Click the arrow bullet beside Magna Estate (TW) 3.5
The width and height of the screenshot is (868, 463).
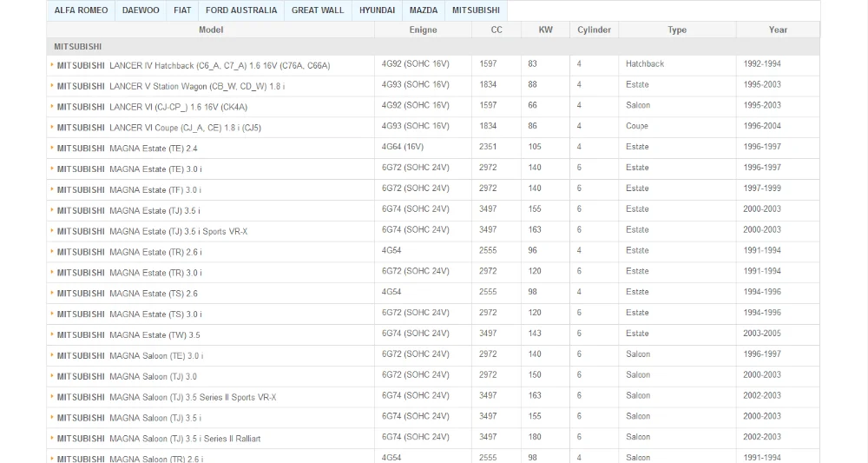click(x=52, y=335)
